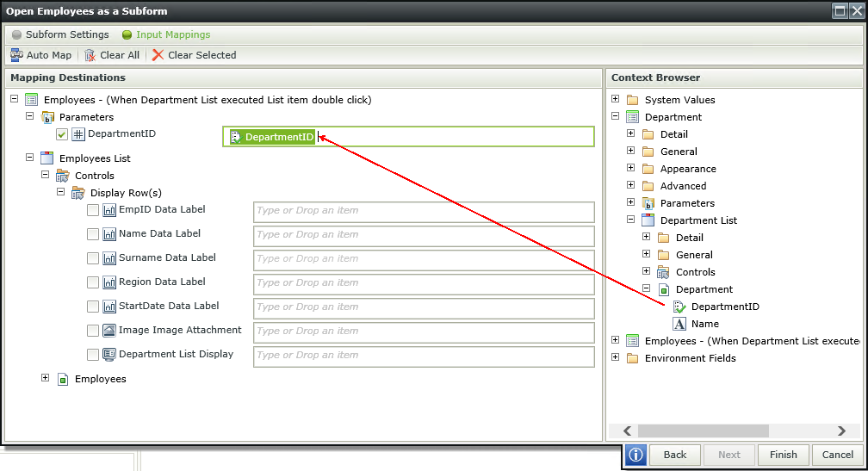Click the Display Row(s) icon
The image size is (868, 471).
tap(78, 193)
